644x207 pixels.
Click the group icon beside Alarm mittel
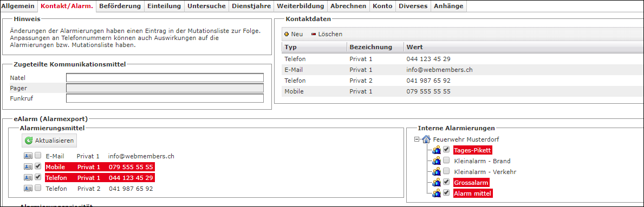pyautogui.click(x=437, y=192)
